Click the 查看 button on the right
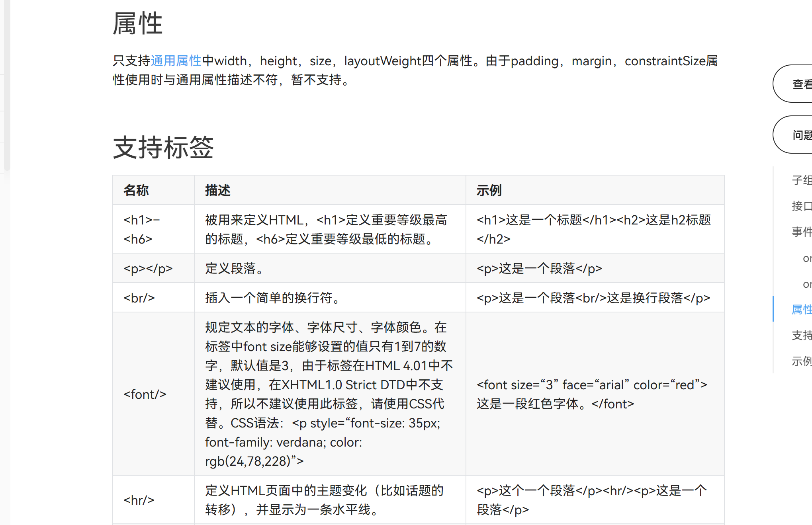 [x=792, y=84]
